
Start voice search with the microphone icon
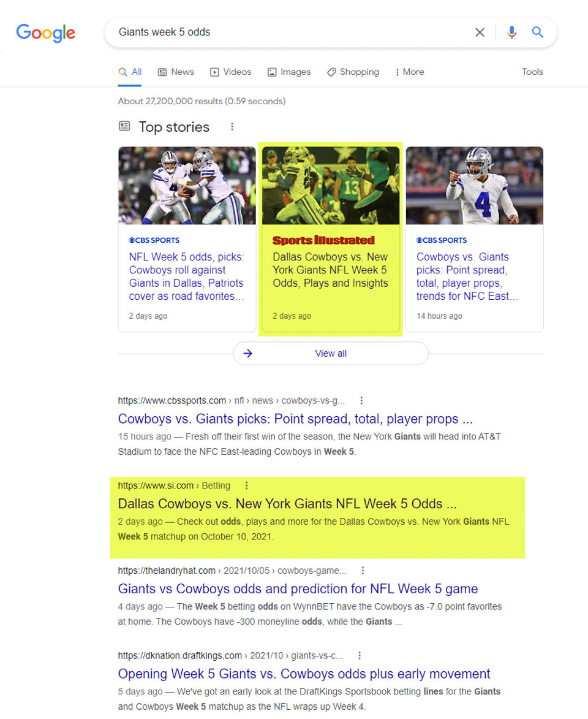pyautogui.click(x=511, y=32)
